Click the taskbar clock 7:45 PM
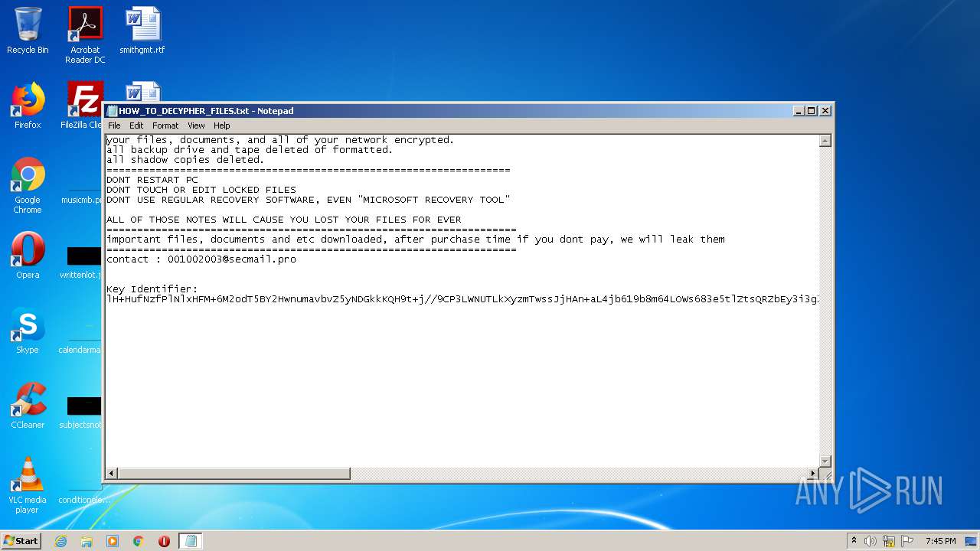The width and height of the screenshot is (980, 551). pos(940,541)
